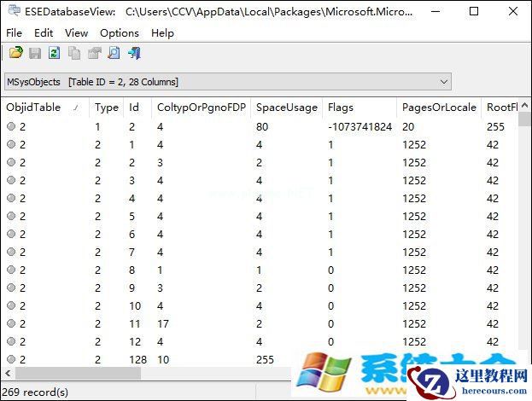The width and height of the screenshot is (532, 401).
Task: Open the Help menu
Action: pos(162,33)
